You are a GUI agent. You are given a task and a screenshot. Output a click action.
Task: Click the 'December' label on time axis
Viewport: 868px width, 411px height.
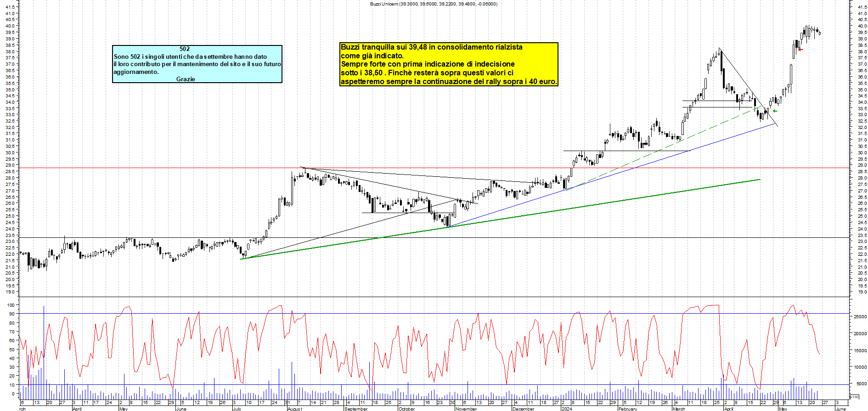[523, 409]
